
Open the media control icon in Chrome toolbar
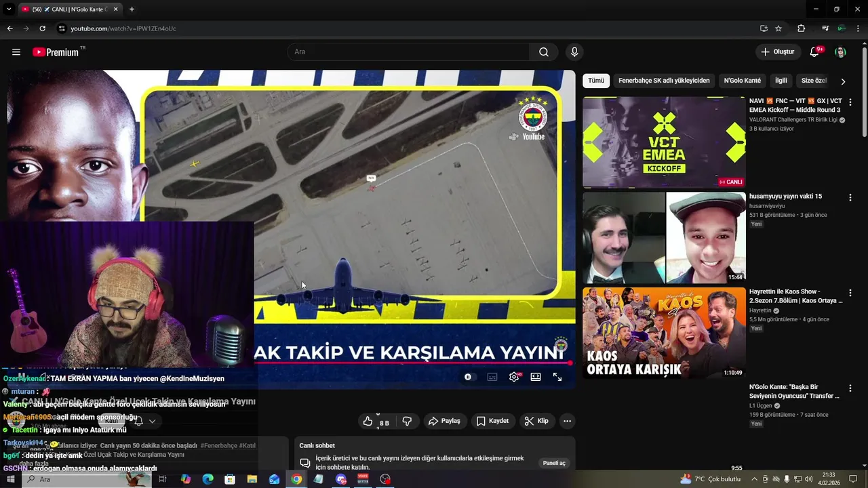(825, 28)
